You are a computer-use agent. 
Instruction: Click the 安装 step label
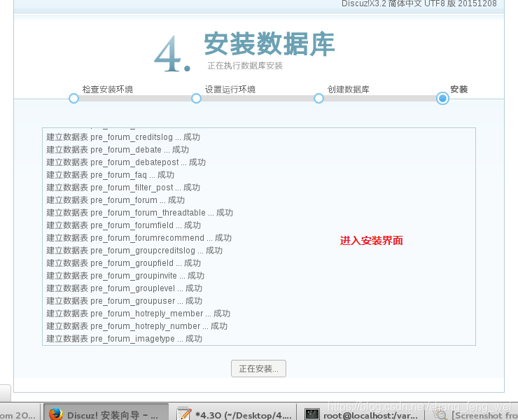click(459, 89)
